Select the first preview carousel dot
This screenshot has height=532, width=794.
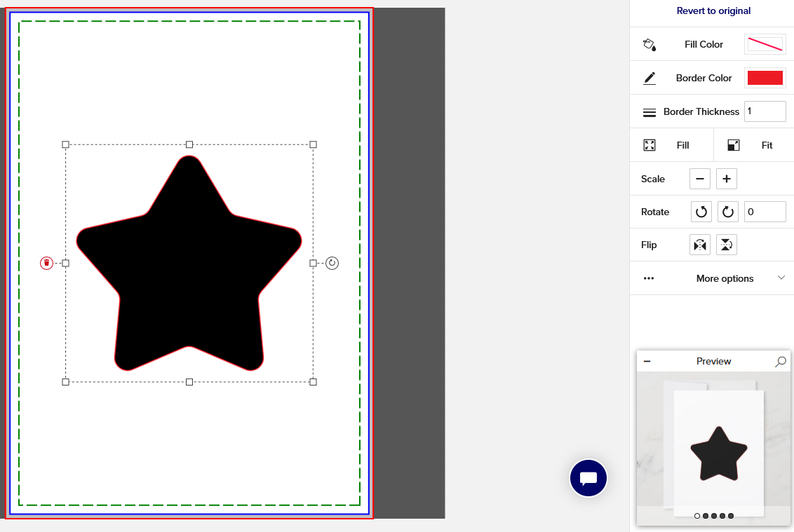click(x=697, y=516)
